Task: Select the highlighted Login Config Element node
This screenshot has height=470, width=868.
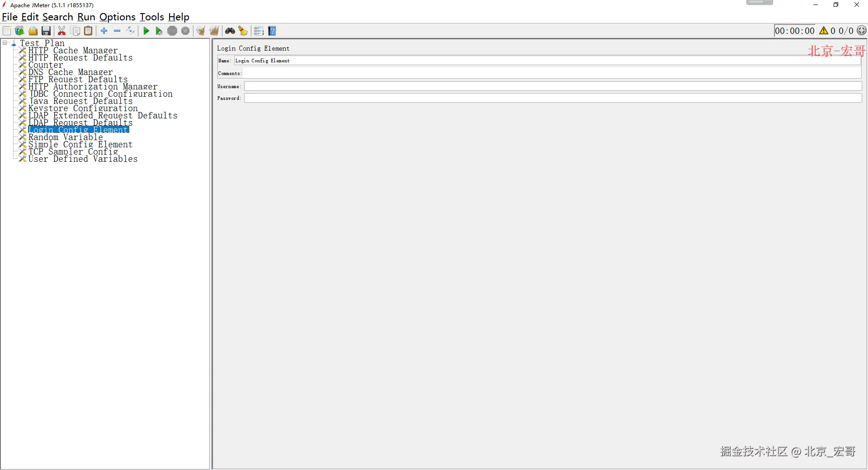Action: pos(79,130)
